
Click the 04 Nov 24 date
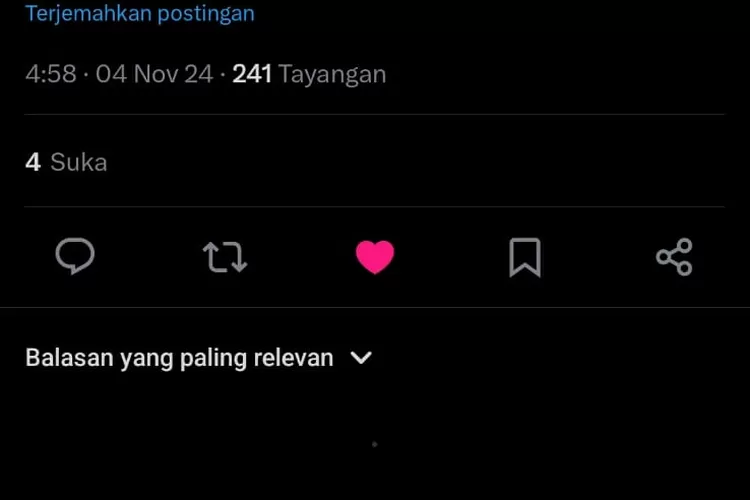click(x=154, y=74)
